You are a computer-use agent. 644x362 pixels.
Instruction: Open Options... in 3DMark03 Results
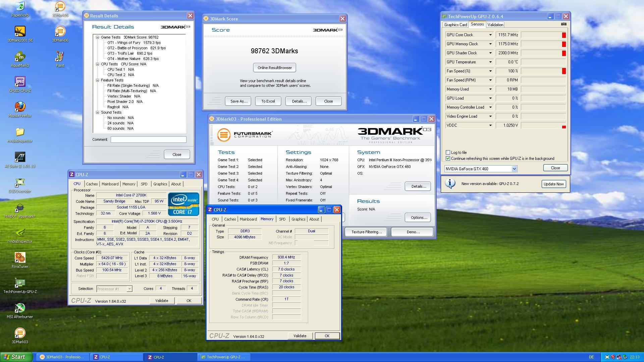tap(418, 218)
